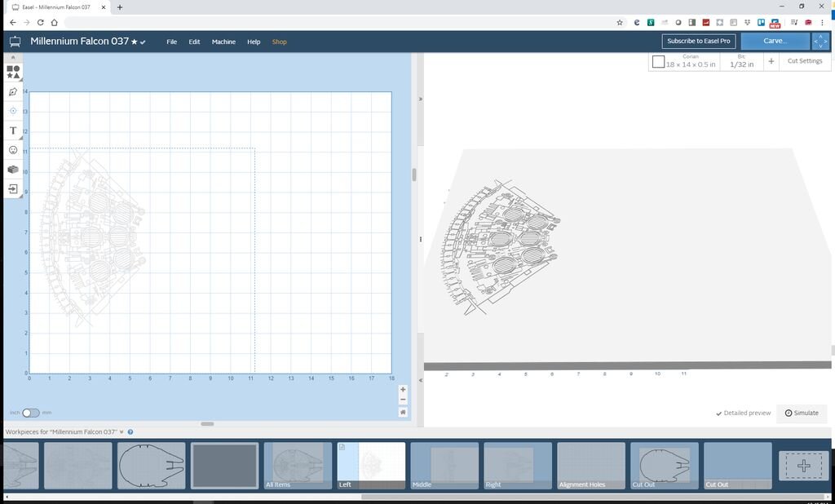Viewport: 835px width, 504px height.
Task: Click Subscribe to Easel Pro
Action: pyautogui.click(x=699, y=41)
